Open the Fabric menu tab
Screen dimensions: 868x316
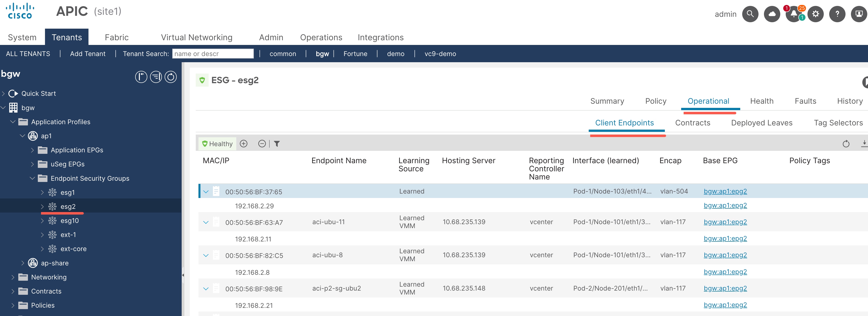pos(117,37)
